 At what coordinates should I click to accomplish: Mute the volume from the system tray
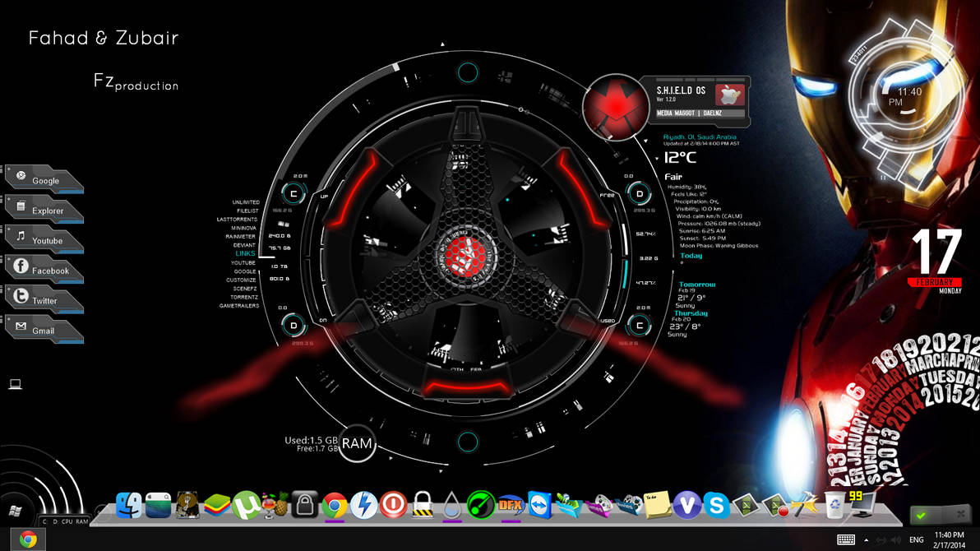895,539
